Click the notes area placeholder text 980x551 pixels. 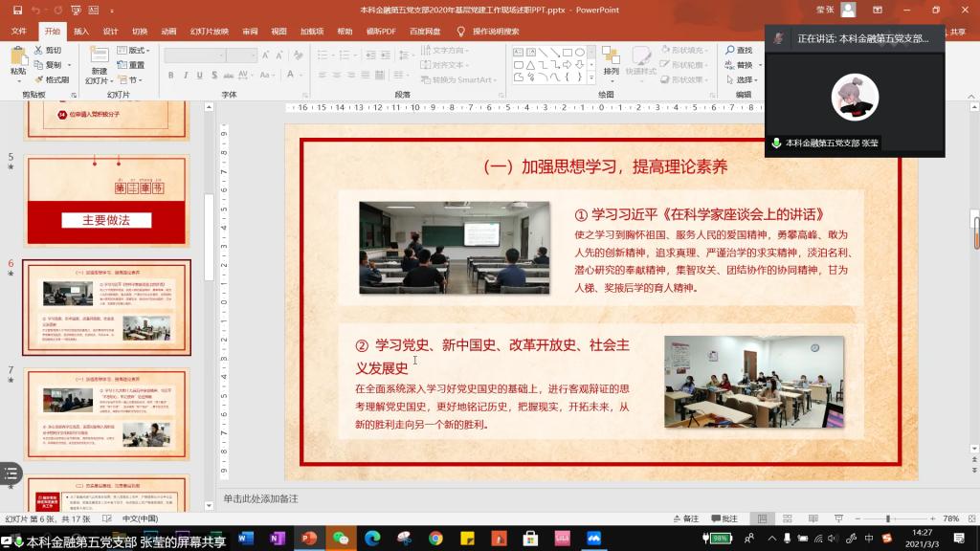(260, 498)
